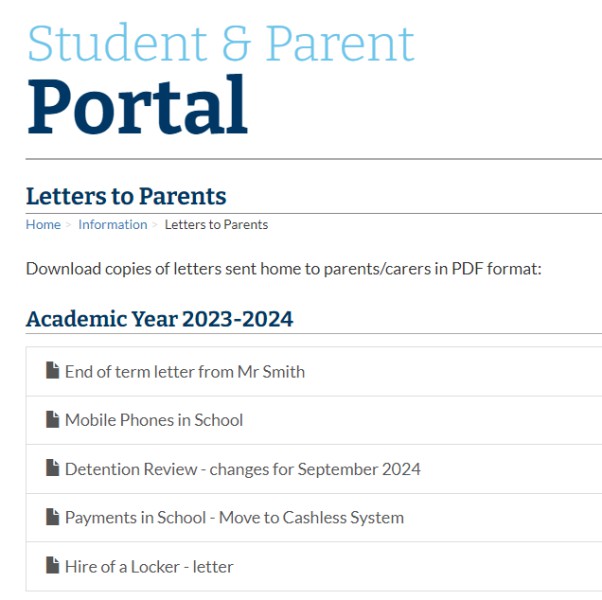Screen dimensions: 602x600
Task: Open Payments in School Move to Cashless System
Action: tap(234, 518)
